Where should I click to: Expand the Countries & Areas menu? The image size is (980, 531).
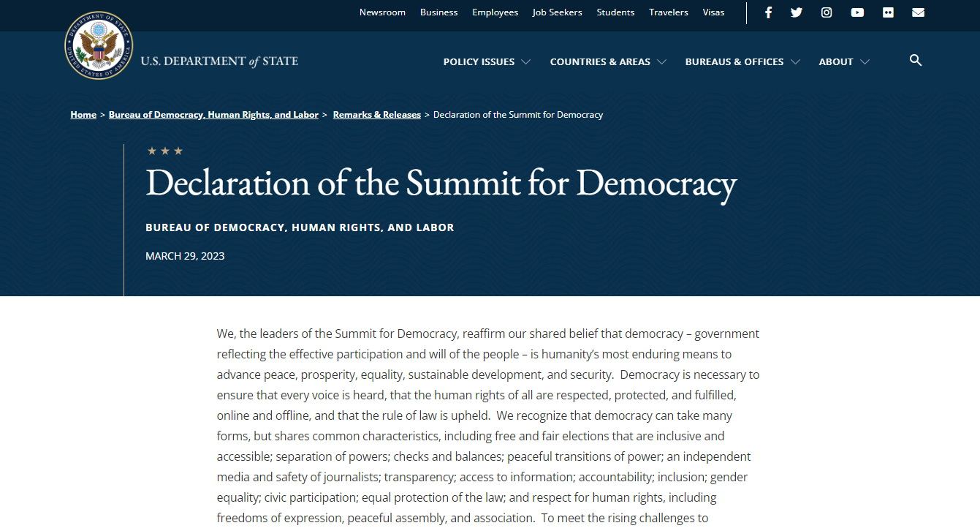(608, 62)
